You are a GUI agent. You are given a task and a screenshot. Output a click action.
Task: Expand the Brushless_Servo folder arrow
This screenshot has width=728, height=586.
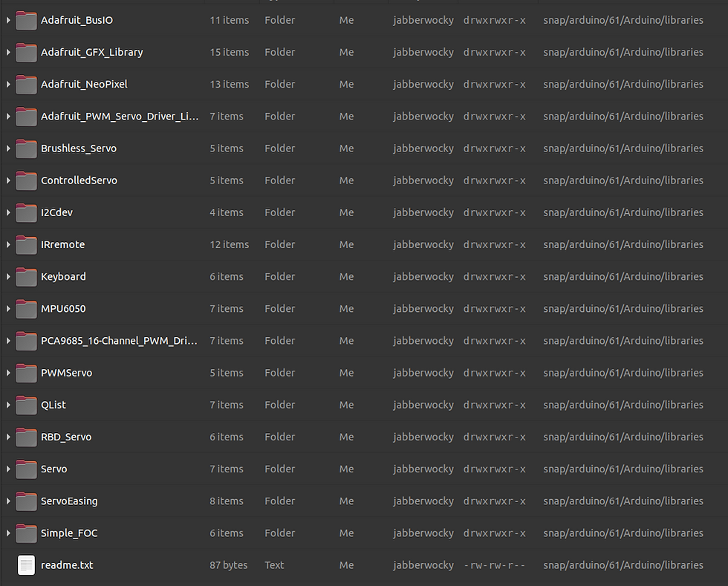pyautogui.click(x=8, y=149)
